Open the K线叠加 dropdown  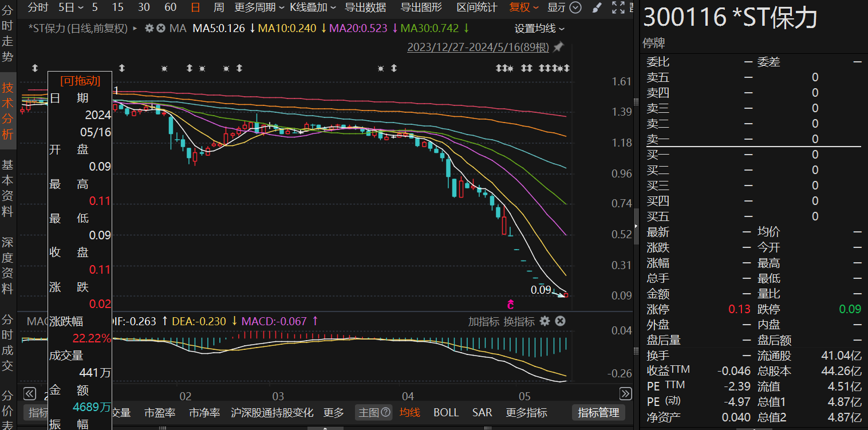coord(313,7)
